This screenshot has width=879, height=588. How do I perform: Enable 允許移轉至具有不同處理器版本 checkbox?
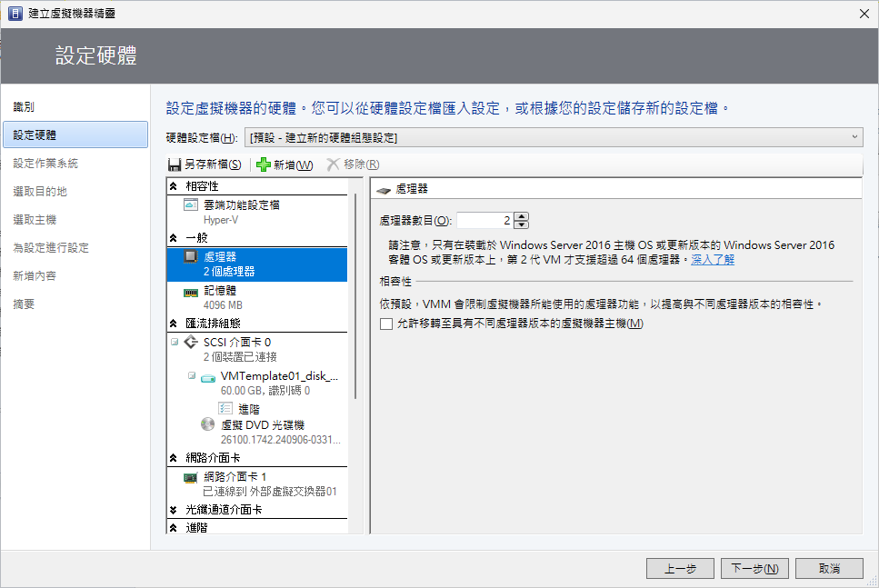(x=386, y=324)
